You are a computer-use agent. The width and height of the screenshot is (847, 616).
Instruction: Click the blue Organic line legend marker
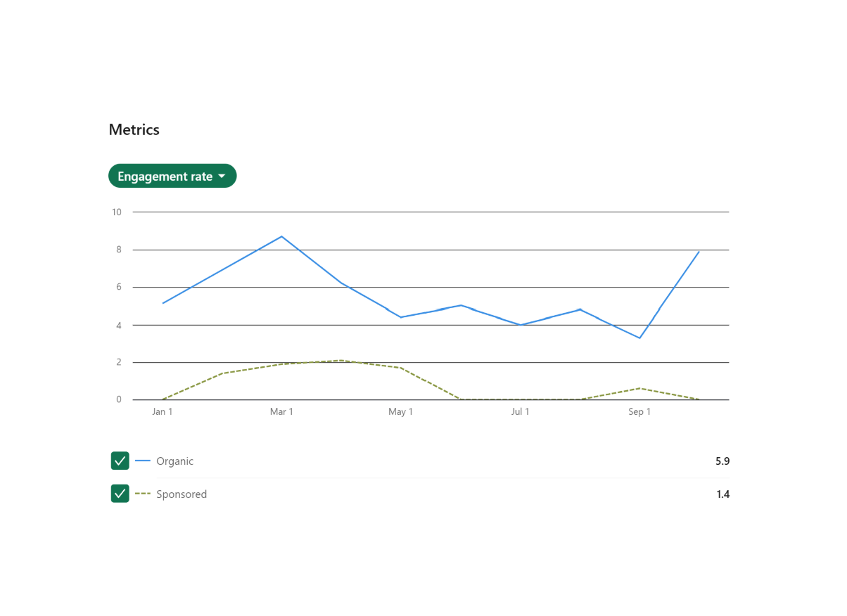click(x=143, y=461)
